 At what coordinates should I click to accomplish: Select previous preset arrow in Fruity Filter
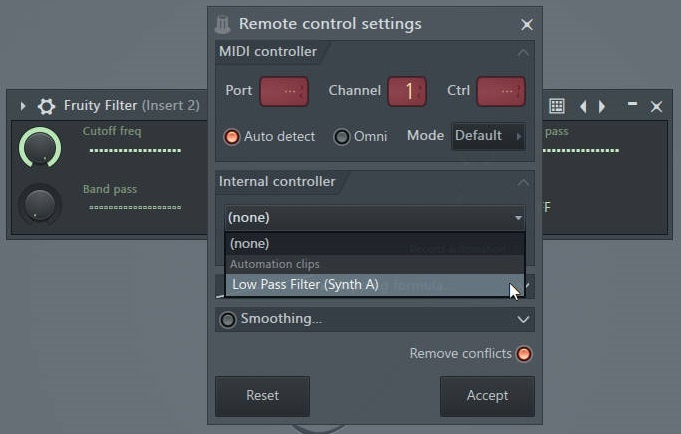pos(583,106)
